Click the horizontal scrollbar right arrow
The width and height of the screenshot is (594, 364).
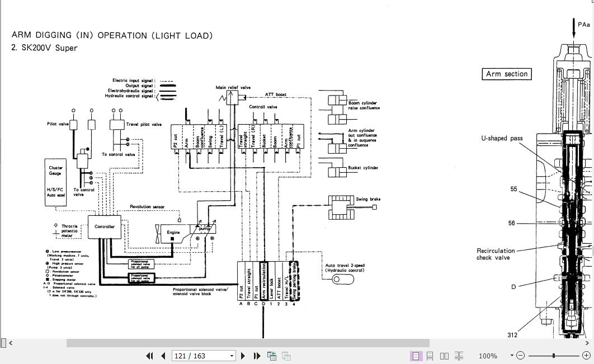(587, 343)
